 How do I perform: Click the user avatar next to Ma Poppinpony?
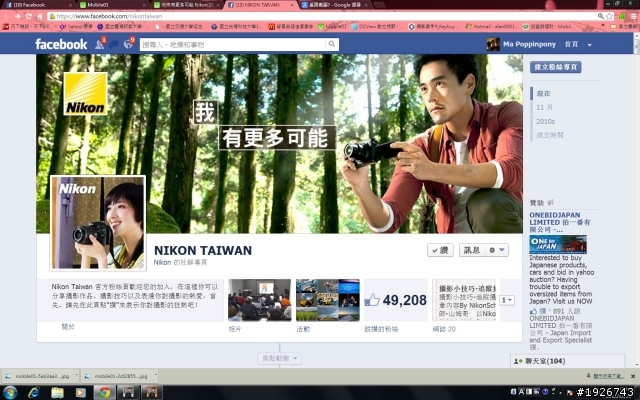pos(493,44)
